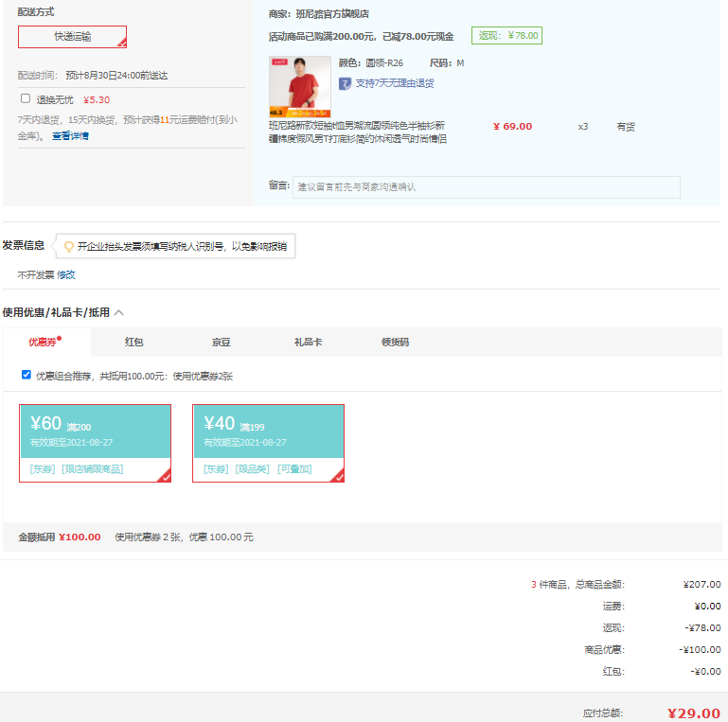
Task: Click 修改 to edit invoice settings
Action: [x=65, y=274]
